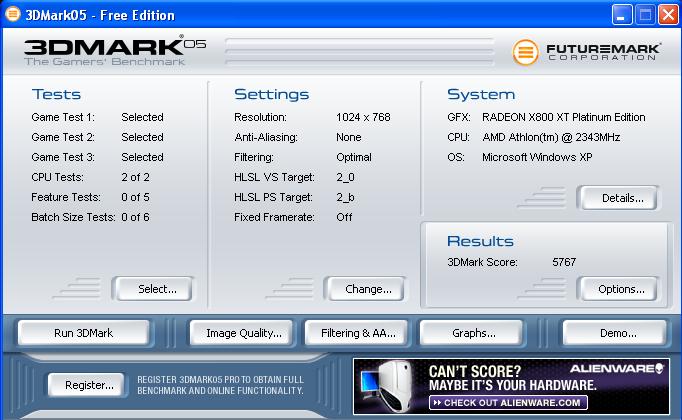Open the results Options dialog
Image resolution: width=682 pixels, height=420 pixels.
click(x=618, y=289)
